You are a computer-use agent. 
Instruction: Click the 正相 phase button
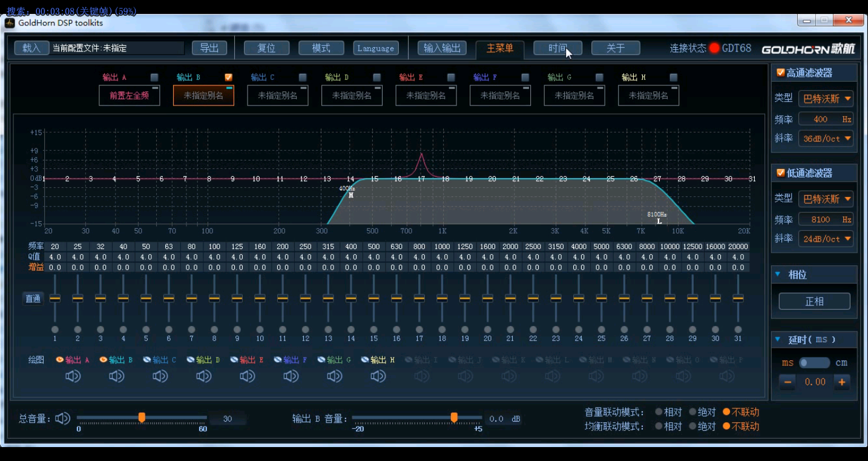814,301
